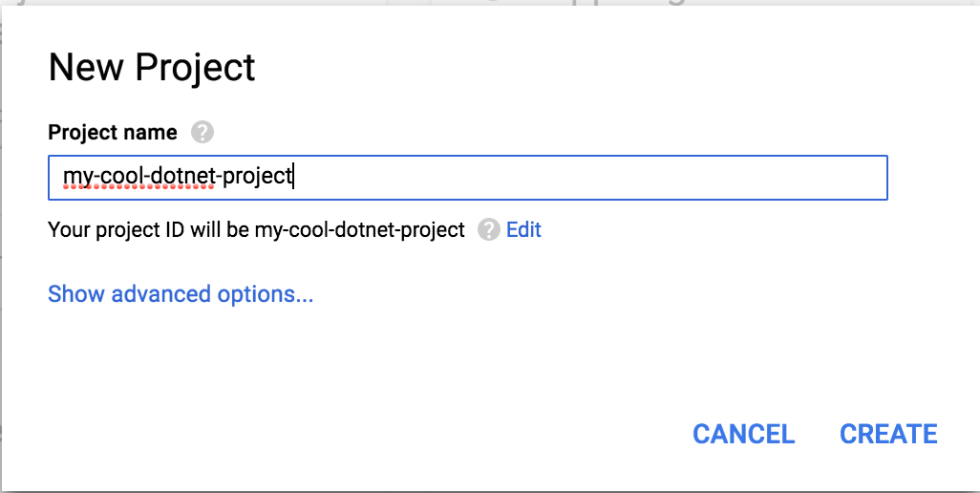Click the New Project dialog heading
980x493 pixels.
coord(152,68)
